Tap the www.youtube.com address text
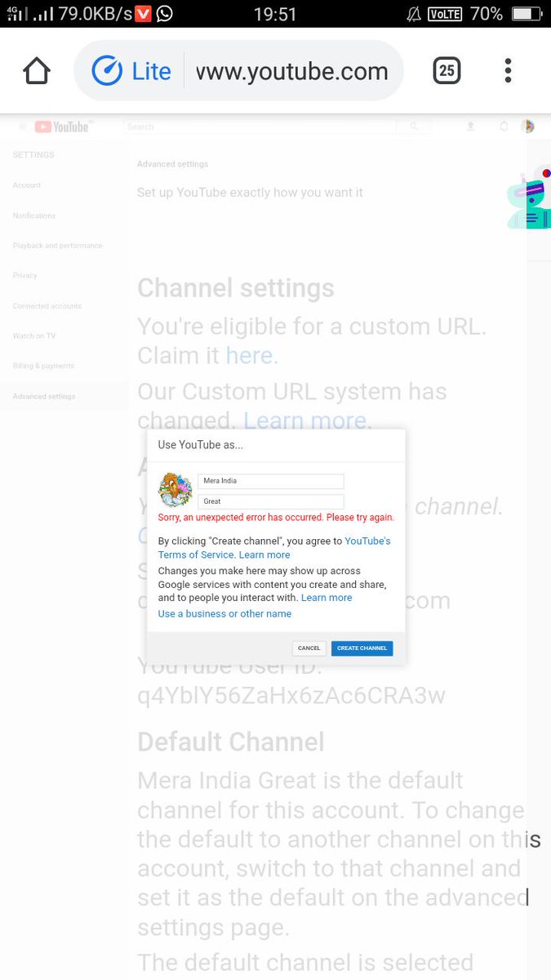Viewport: 551px width, 980px height. [x=292, y=72]
